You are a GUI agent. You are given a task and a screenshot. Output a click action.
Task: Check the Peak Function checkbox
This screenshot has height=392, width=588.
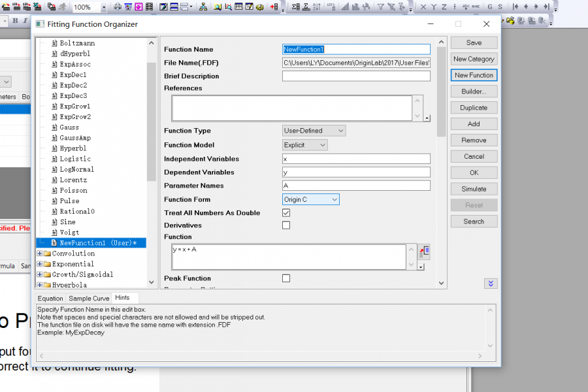286,278
